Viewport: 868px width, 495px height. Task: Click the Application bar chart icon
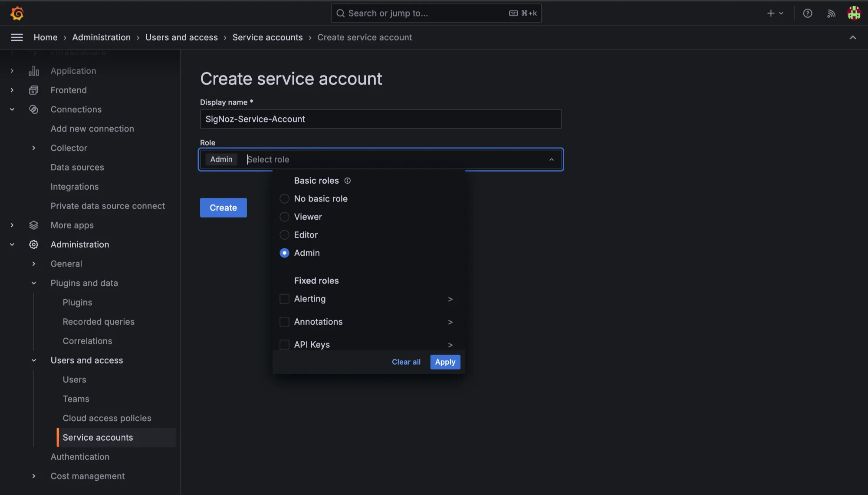(x=34, y=71)
